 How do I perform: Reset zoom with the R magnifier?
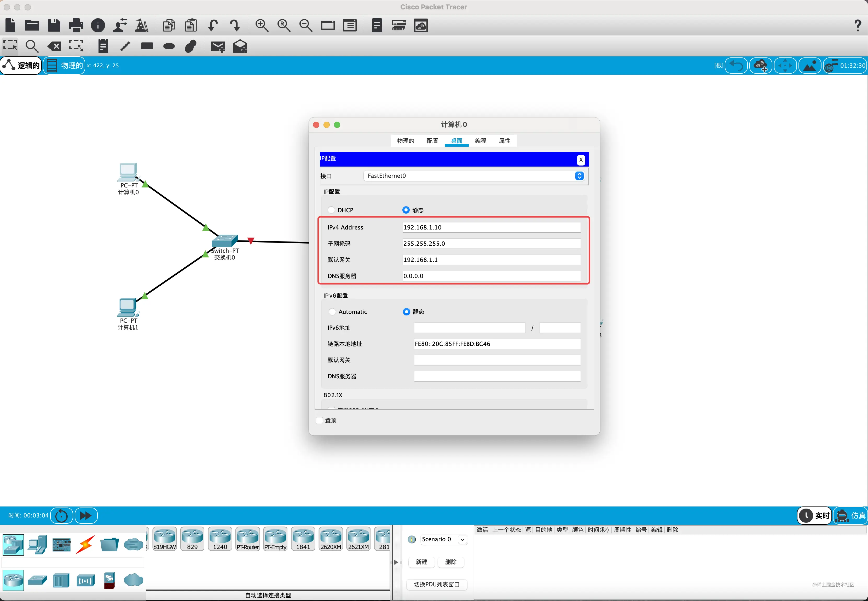click(283, 25)
